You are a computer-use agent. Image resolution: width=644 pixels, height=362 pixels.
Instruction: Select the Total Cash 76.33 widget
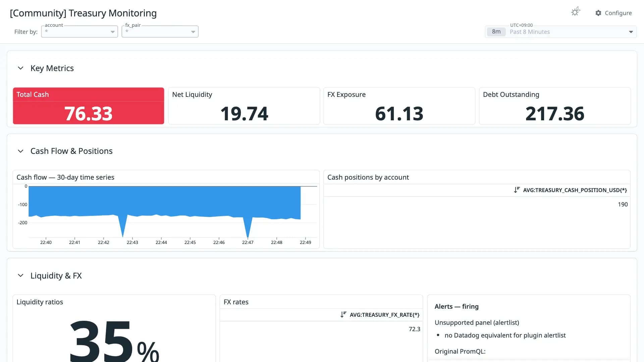pyautogui.click(x=89, y=106)
